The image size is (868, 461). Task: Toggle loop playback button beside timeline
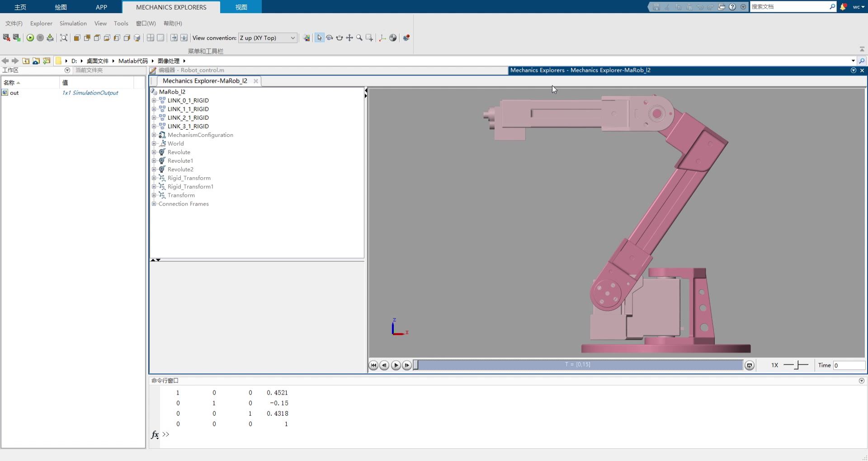click(x=750, y=365)
